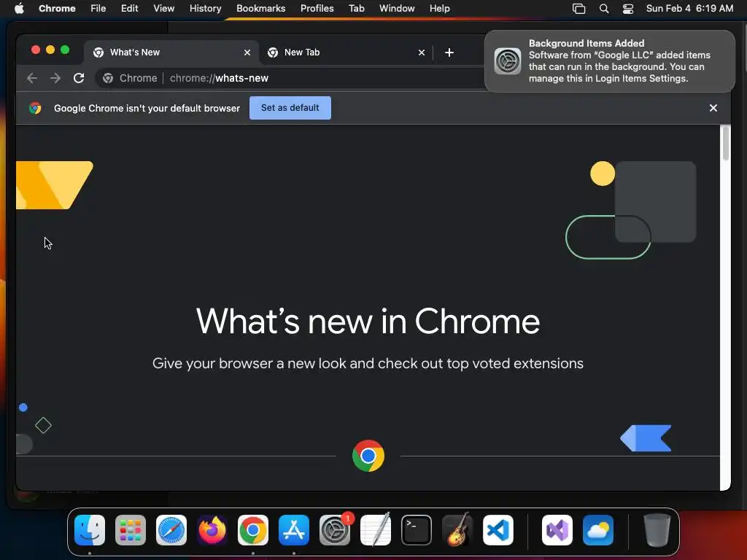747x560 pixels.
Task: Click the Chrome logo at page bottom
Action: [x=368, y=456]
